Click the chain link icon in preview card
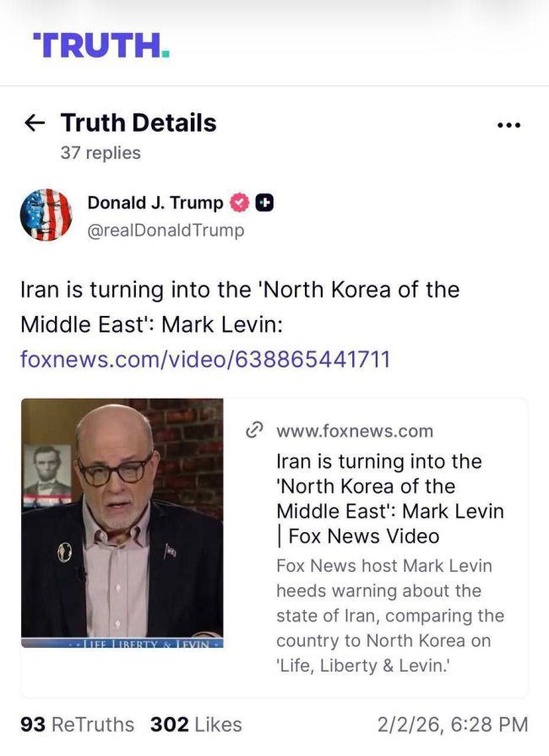Image resolution: width=549 pixels, height=756 pixels. point(254,431)
